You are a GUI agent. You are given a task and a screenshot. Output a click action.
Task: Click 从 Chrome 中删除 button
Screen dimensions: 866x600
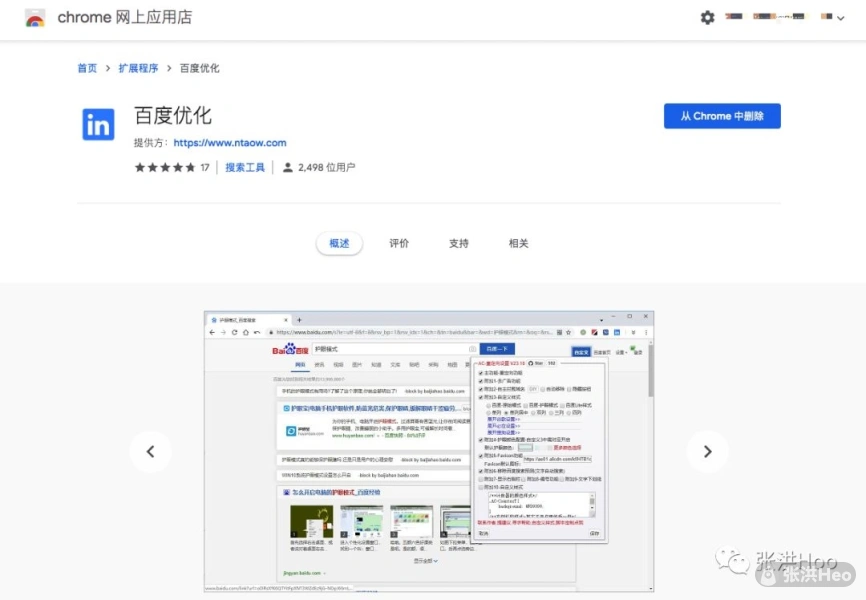point(722,116)
